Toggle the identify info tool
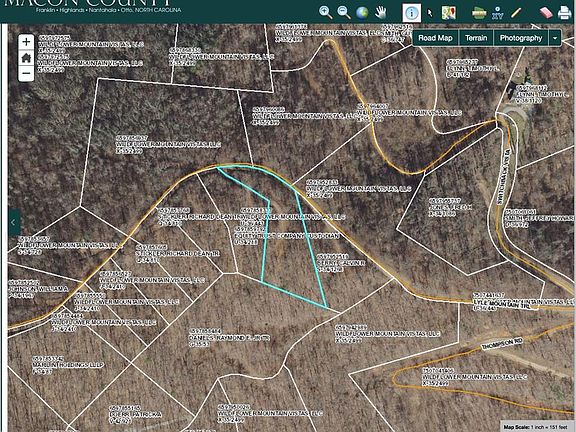Screen dimensions: 576x432 [412, 12]
